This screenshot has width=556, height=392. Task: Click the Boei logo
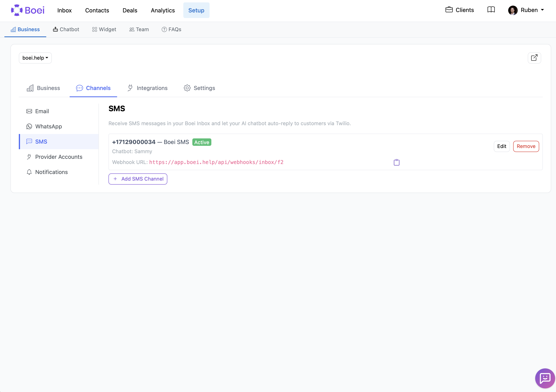click(28, 10)
